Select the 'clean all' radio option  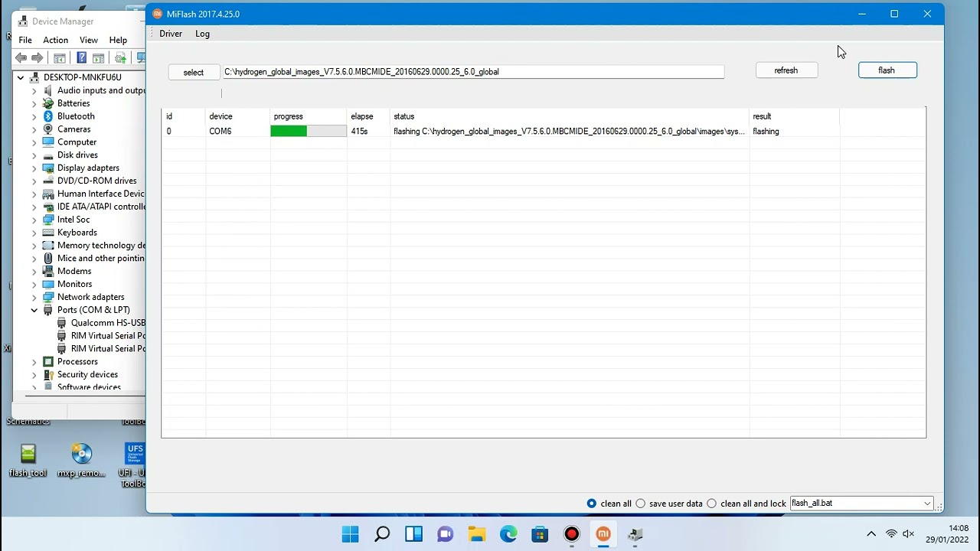(592, 504)
